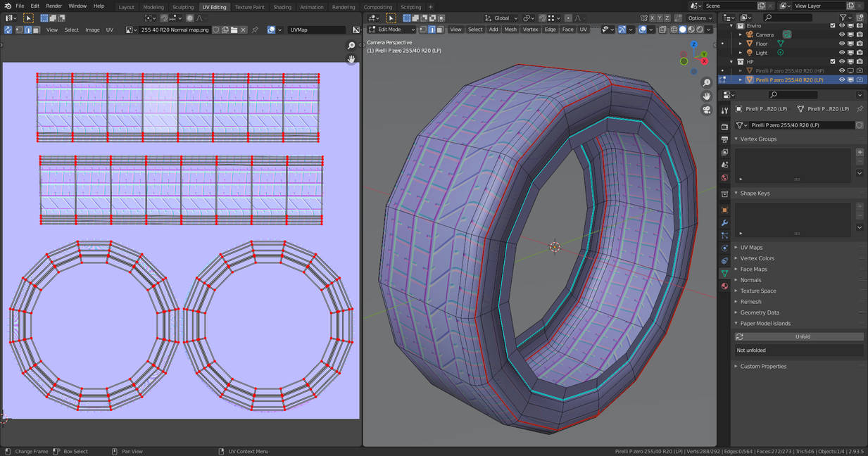The width and height of the screenshot is (868, 456).
Task: Open Material properties tab icon
Action: click(724, 286)
